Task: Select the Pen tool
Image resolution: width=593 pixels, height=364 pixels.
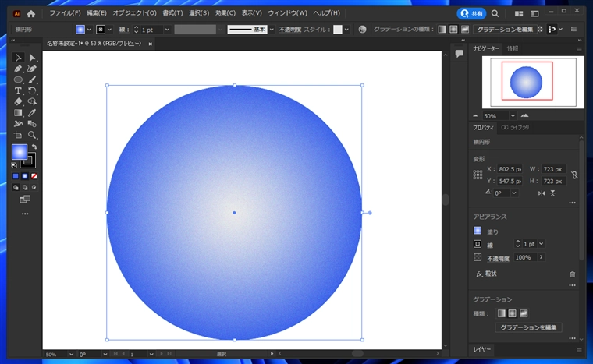Action: [18, 69]
